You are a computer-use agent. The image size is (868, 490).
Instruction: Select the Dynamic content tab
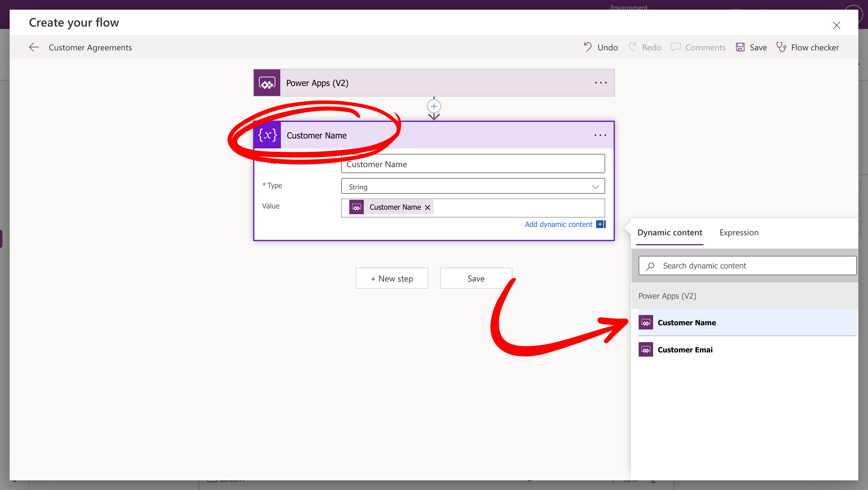click(x=669, y=233)
